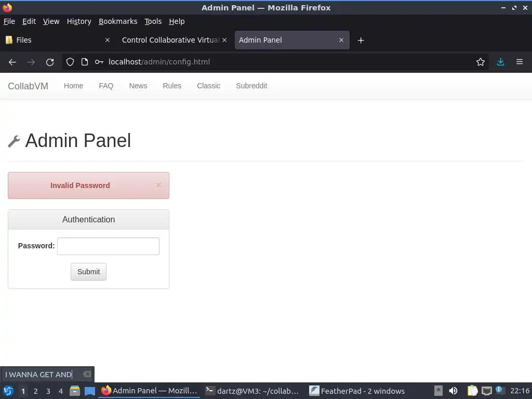Click the Submit button

tap(88, 272)
